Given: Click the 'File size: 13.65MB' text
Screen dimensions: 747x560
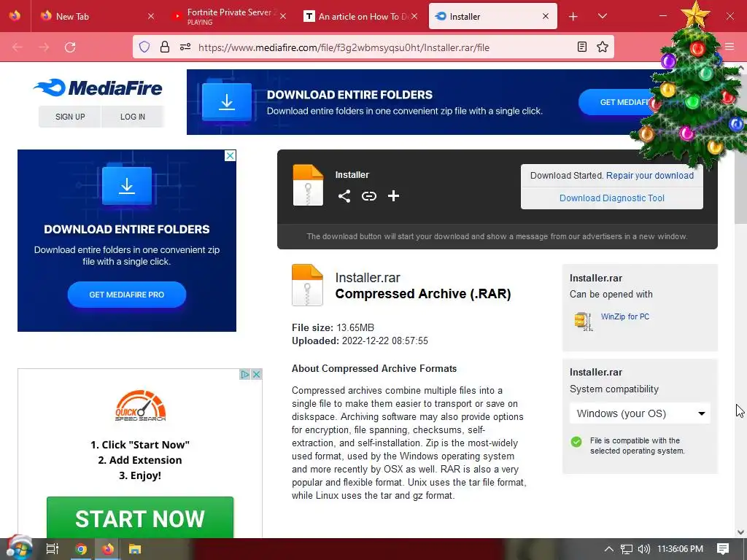Looking at the screenshot, I should pos(333,327).
